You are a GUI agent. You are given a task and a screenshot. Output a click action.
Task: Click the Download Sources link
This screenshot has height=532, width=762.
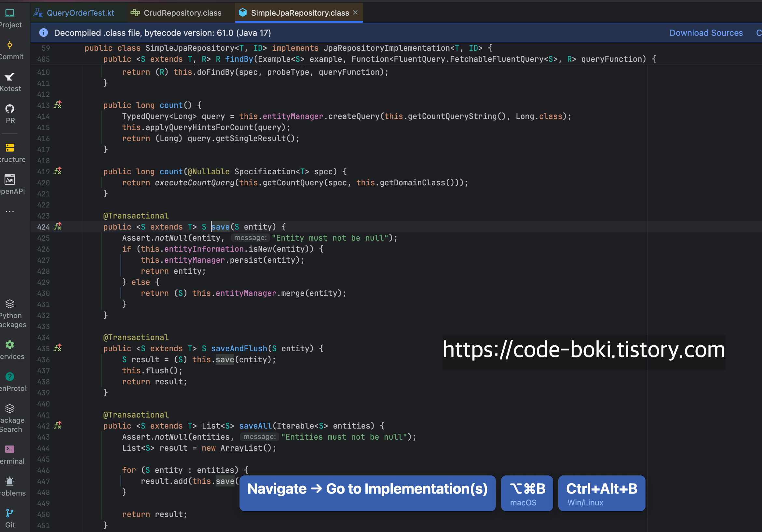(706, 33)
